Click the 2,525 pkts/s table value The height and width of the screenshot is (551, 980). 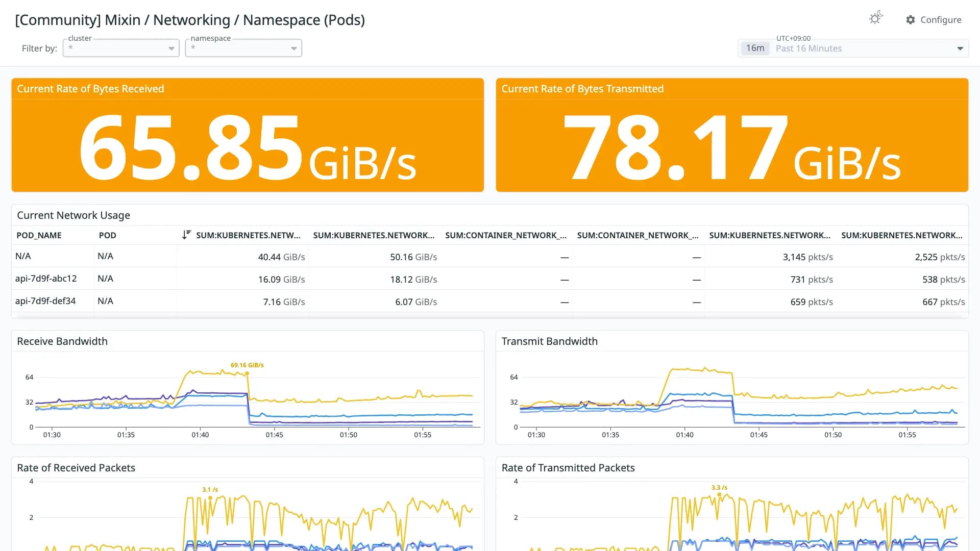(940, 257)
